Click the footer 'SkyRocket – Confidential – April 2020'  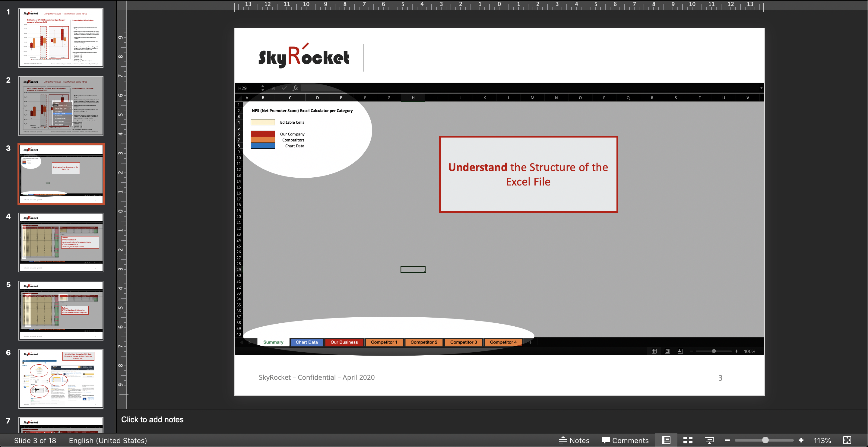(x=316, y=377)
